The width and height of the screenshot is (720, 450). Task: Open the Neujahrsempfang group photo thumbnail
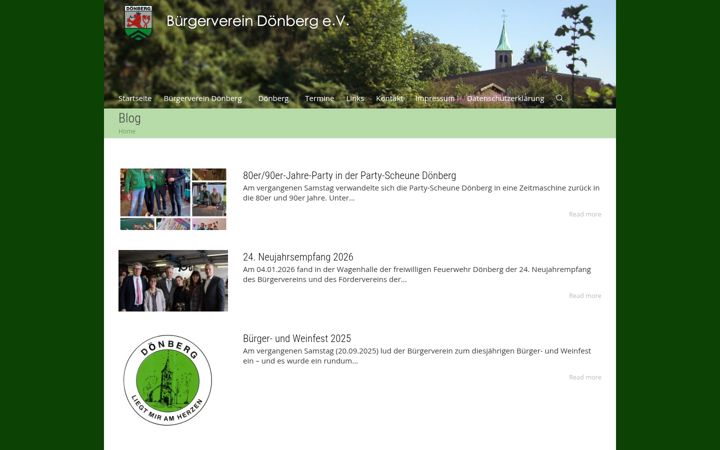173,281
